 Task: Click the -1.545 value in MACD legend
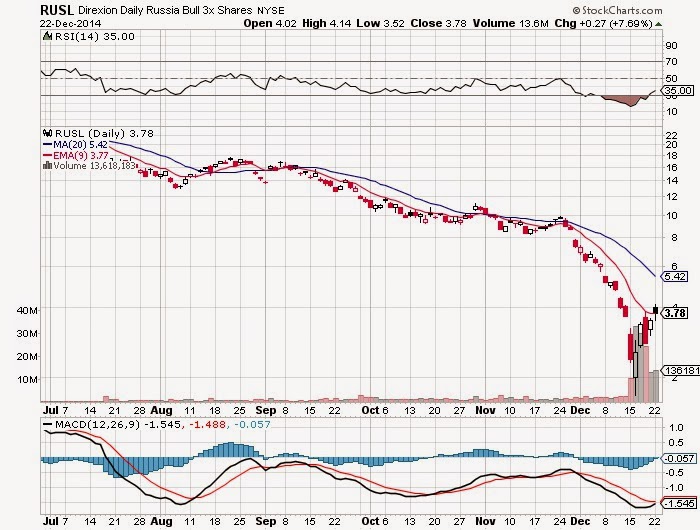[162, 424]
